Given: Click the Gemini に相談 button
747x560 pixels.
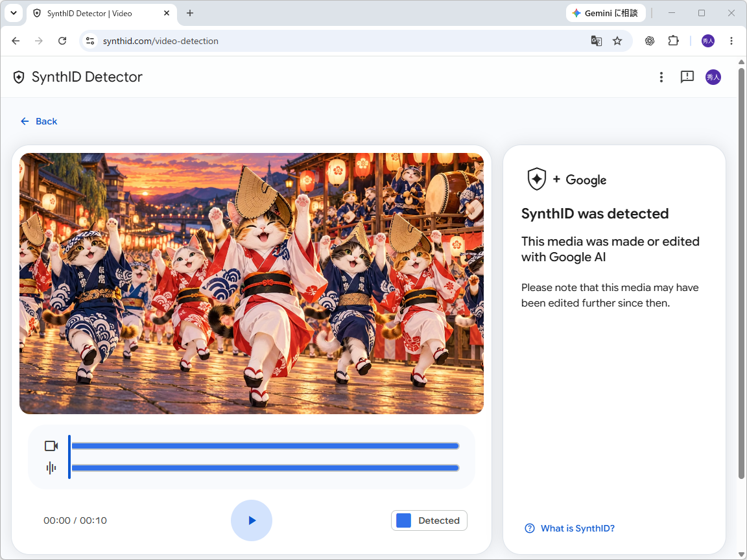Looking at the screenshot, I should click(606, 14).
